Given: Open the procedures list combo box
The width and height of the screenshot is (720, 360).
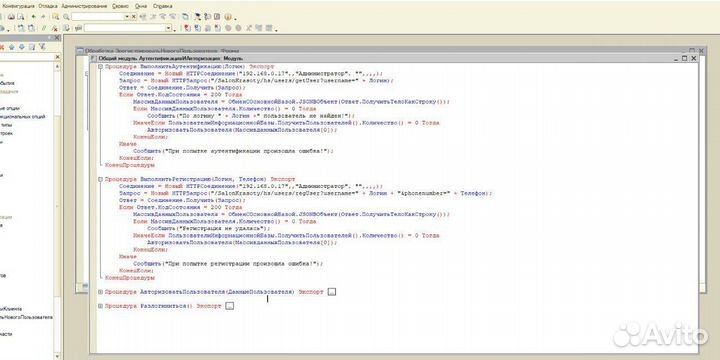Looking at the screenshot, I should [x=127, y=28].
